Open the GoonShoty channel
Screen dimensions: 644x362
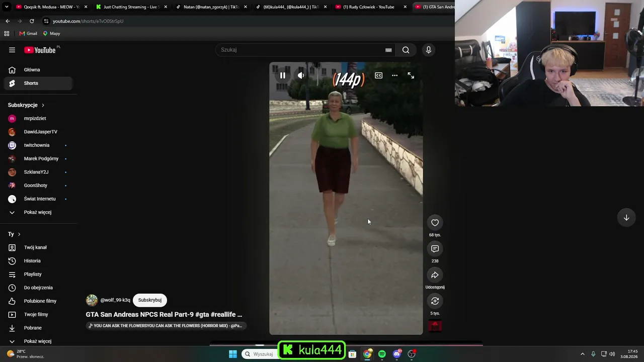click(x=38, y=186)
